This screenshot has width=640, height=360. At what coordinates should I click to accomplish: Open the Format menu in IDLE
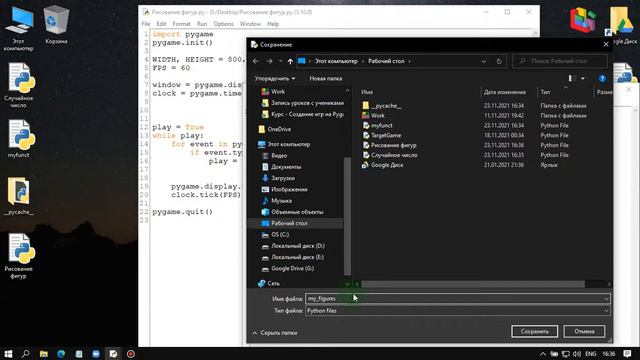coord(181,24)
